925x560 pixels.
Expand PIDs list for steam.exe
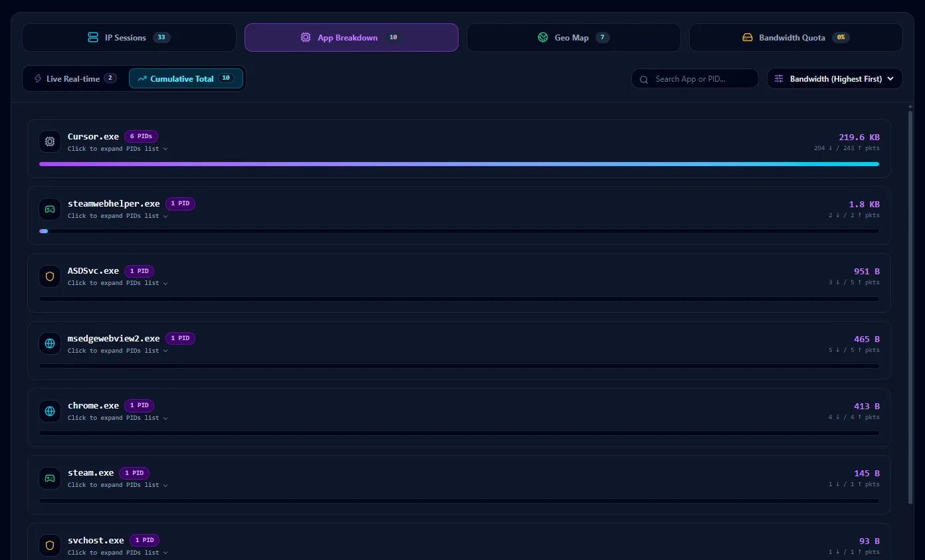pyautogui.click(x=118, y=485)
